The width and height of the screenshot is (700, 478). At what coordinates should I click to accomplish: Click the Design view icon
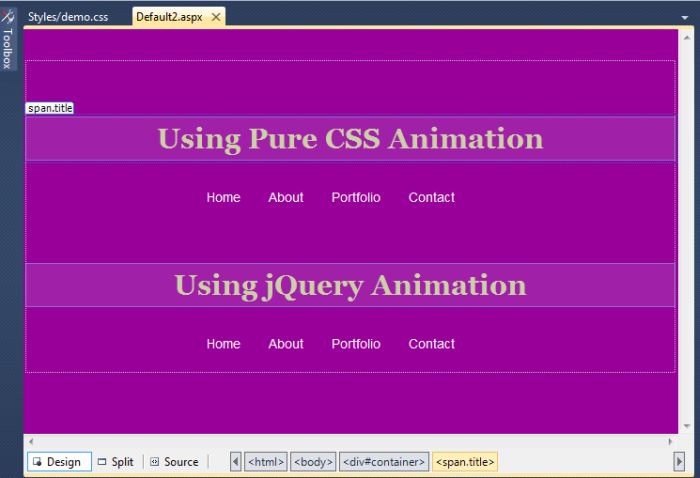tap(38, 461)
